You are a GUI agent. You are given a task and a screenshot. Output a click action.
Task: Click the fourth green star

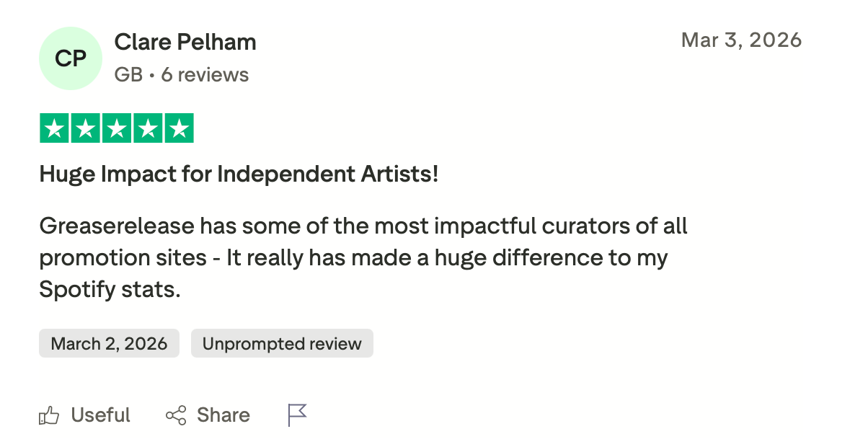(x=148, y=128)
